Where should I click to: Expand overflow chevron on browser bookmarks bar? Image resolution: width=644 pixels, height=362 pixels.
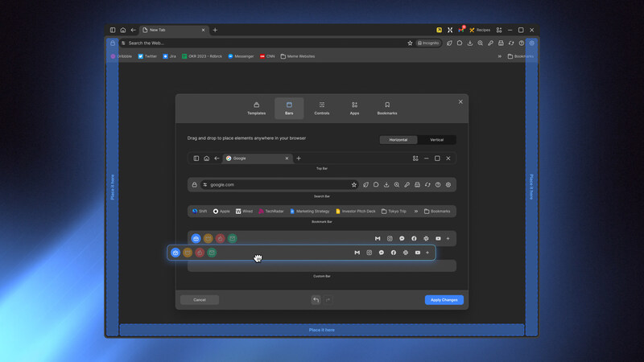coord(499,56)
